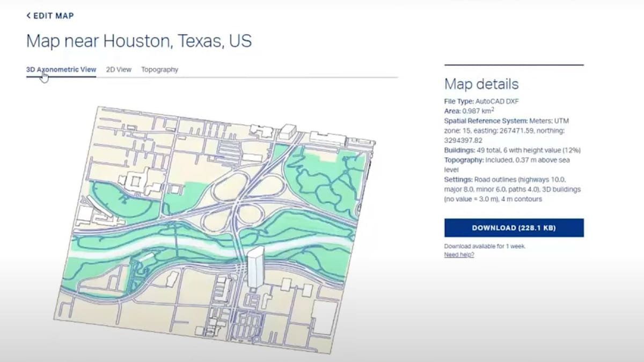Click the 'Settings: Road outlines' text

(513, 189)
